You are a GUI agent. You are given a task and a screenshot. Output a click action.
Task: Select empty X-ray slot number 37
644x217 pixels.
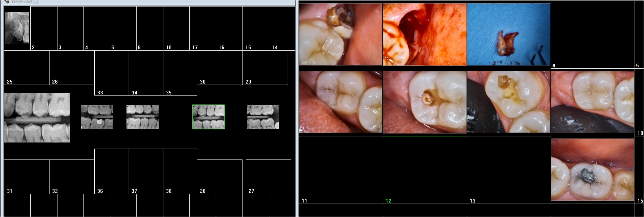(x=146, y=171)
